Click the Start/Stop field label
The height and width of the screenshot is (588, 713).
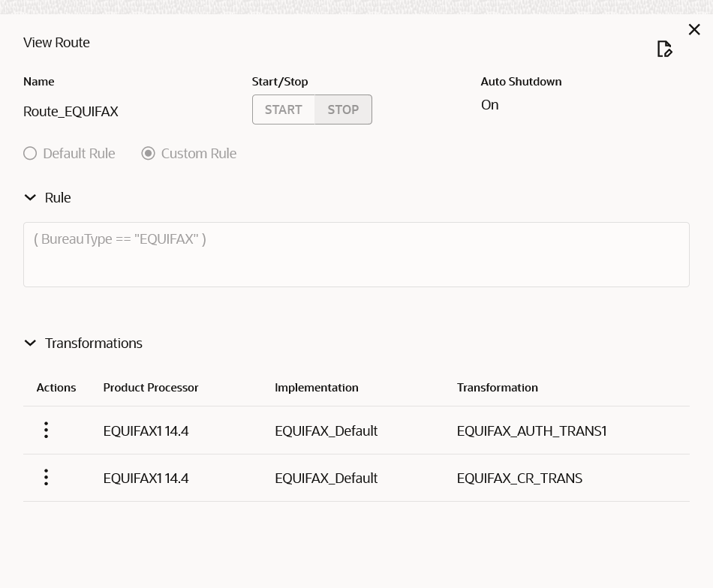pyautogui.click(x=280, y=82)
